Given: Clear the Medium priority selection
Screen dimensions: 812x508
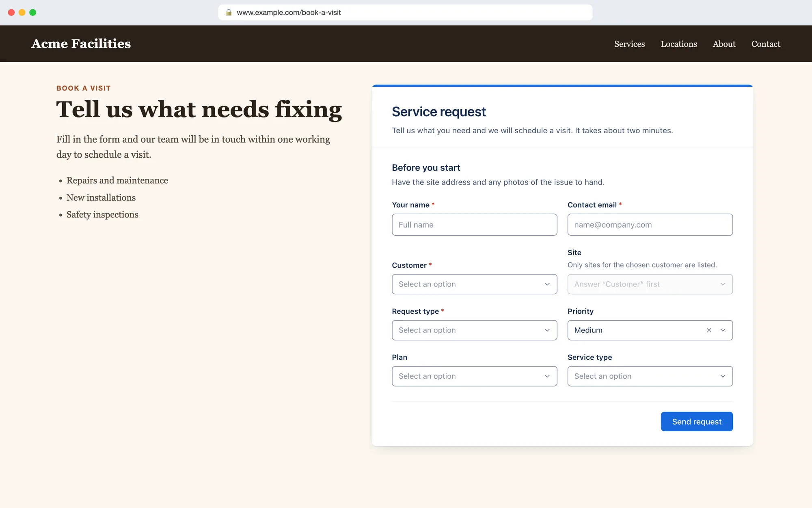Looking at the screenshot, I should coord(709,330).
